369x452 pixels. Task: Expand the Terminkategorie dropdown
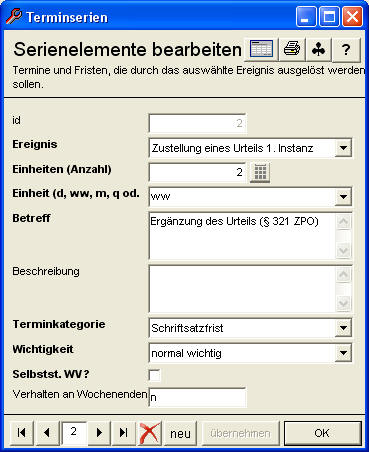point(343,328)
